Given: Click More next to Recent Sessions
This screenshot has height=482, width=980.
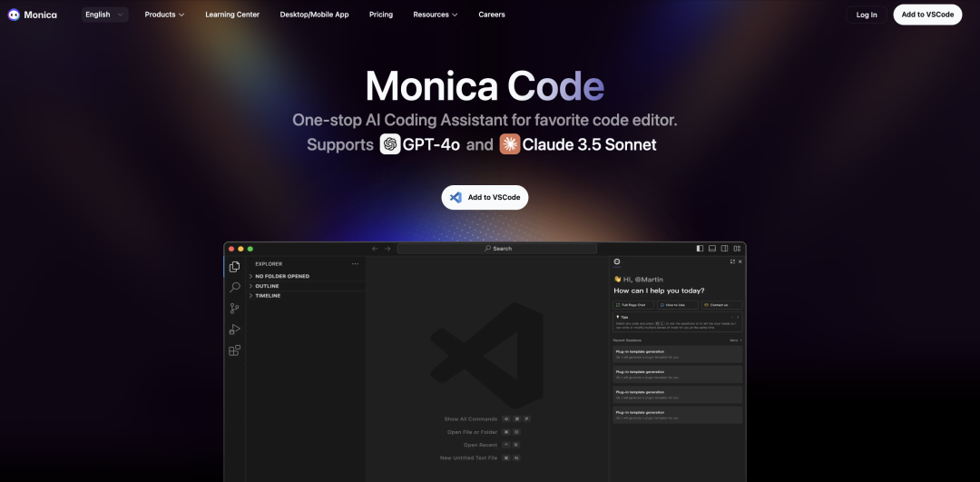Looking at the screenshot, I should tap(736, 340).
